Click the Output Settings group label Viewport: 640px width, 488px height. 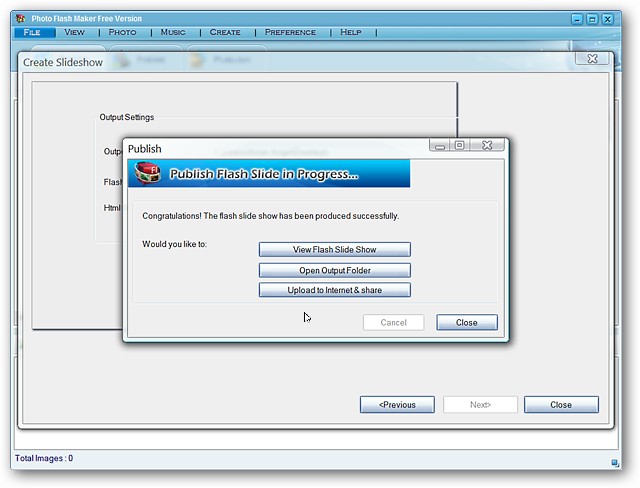(x=127, y=117)
